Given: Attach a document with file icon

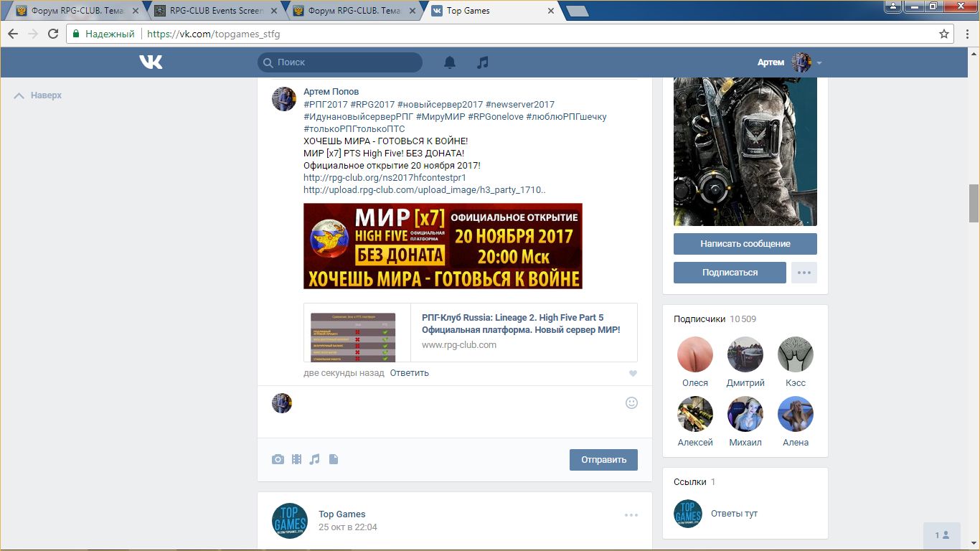Looking at the screenshot, I should 333,459.
